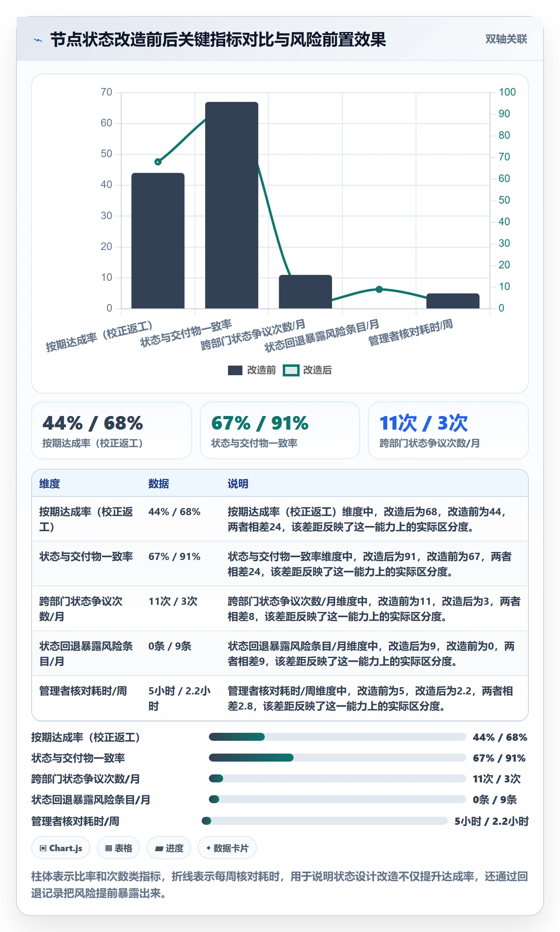The width and height of the screenshot is (560, 932).
Task: Click progress value 0条 / 9条
Action: 495,800
